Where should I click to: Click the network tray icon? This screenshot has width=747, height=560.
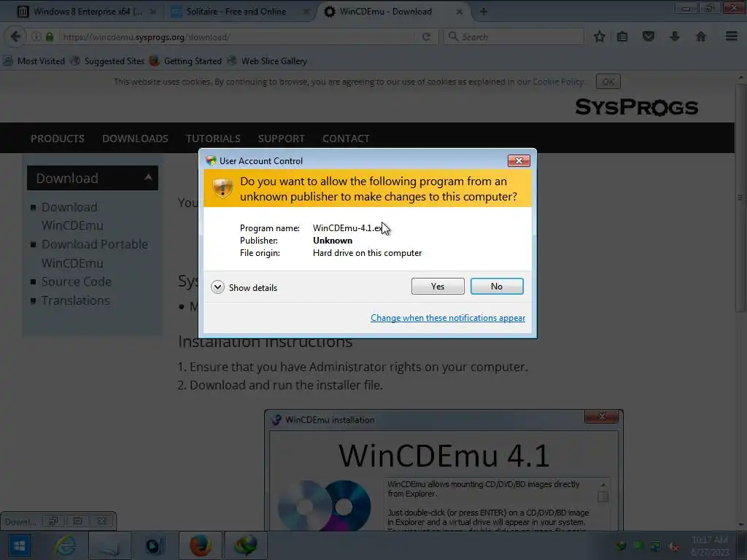[x=656, y=546]
